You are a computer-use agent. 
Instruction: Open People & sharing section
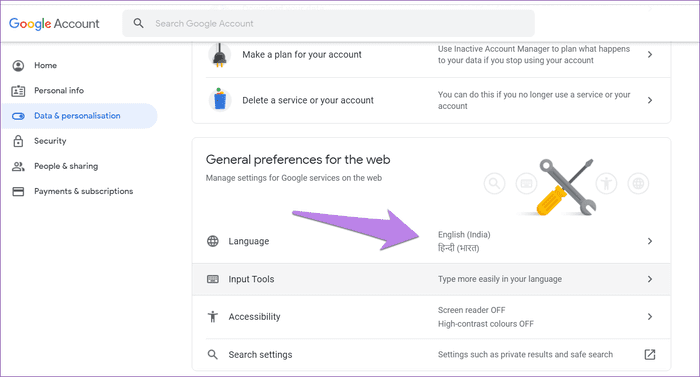pos(66,166)
